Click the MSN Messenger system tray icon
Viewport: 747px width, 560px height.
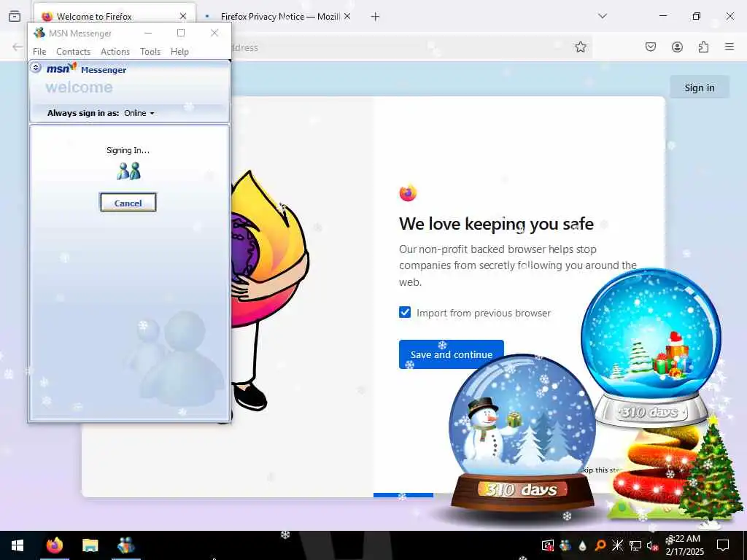(565, 545)
